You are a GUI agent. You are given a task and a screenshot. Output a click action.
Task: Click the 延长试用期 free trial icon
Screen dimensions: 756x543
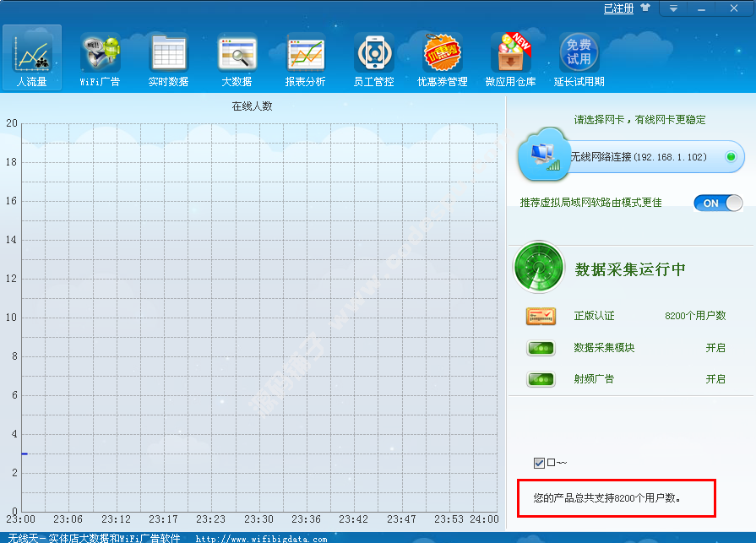pos(579,59)
